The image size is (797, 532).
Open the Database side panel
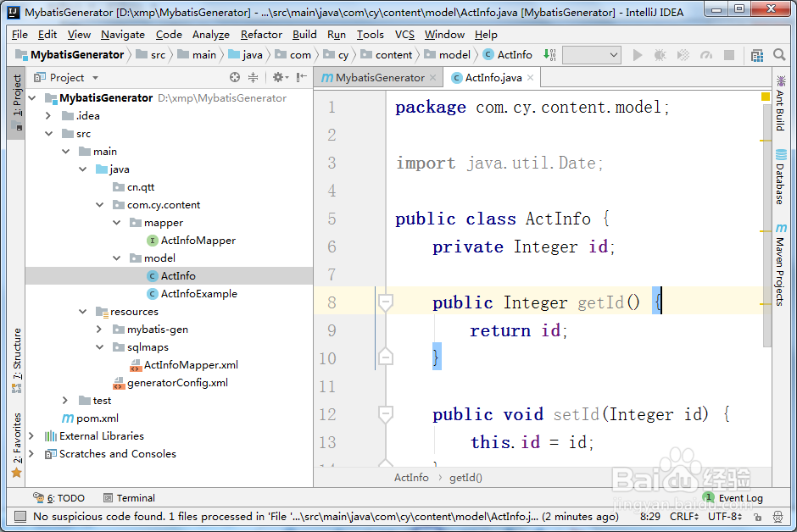click(780, 177)
